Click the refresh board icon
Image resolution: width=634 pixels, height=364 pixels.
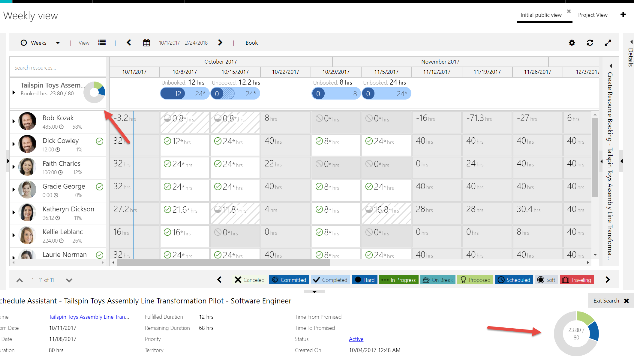pos(590,43)
